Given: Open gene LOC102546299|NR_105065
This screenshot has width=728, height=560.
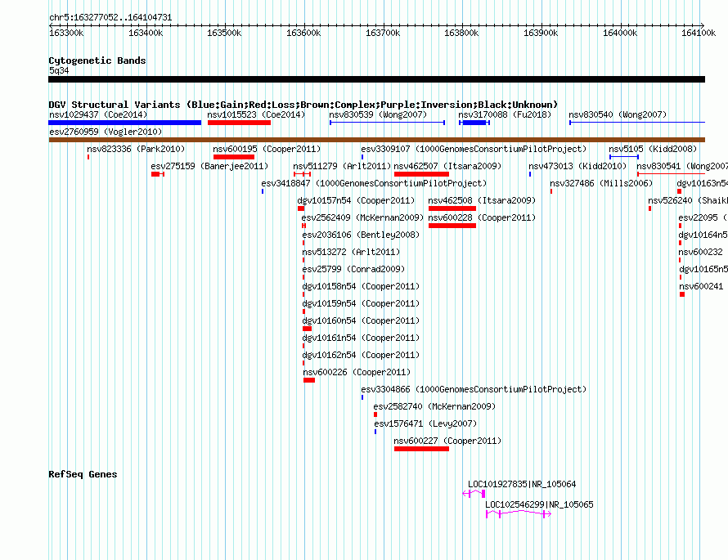Looking at the screenshot, I should (x=539, y=504).
